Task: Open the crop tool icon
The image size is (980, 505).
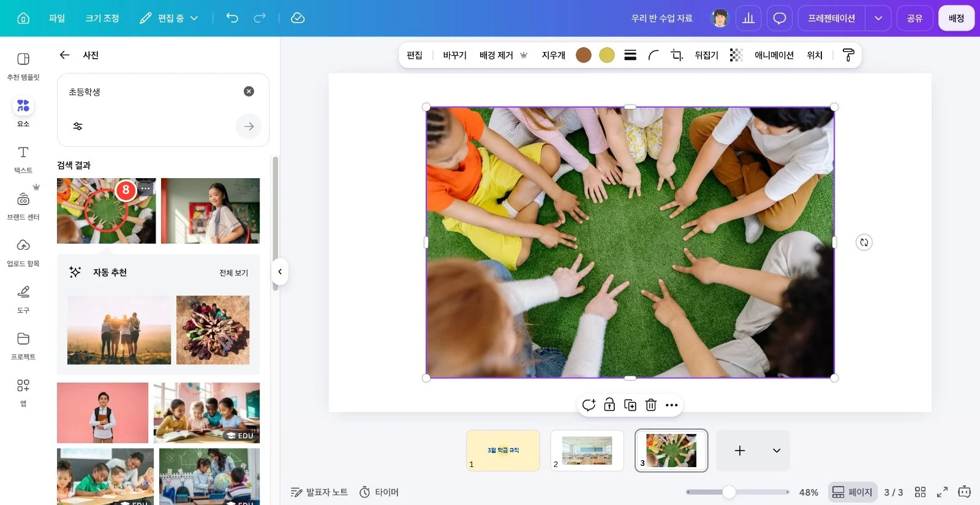Action: 677,55
